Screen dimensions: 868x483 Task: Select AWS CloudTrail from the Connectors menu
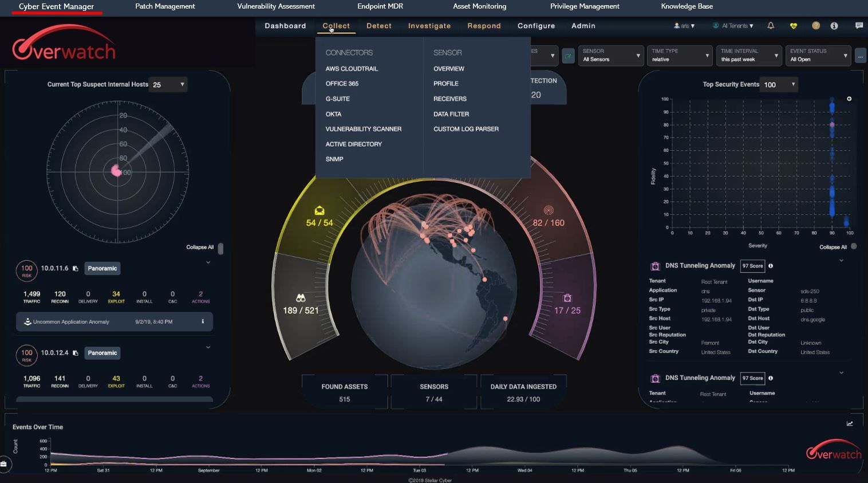tap(352, 69)
